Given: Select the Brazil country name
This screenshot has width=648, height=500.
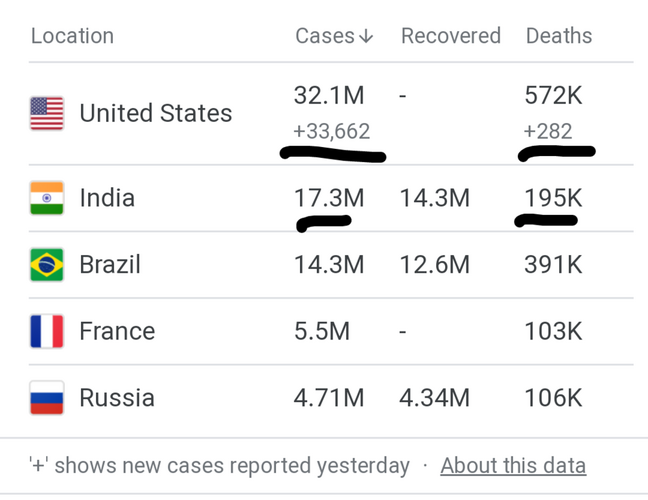Looking at the screenshot, I should pos(110,264).
